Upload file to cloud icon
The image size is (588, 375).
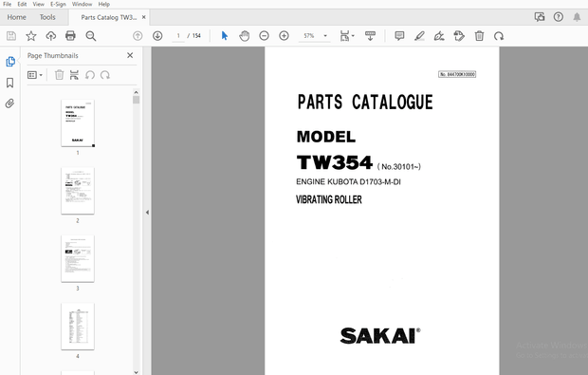pos(50,36)
